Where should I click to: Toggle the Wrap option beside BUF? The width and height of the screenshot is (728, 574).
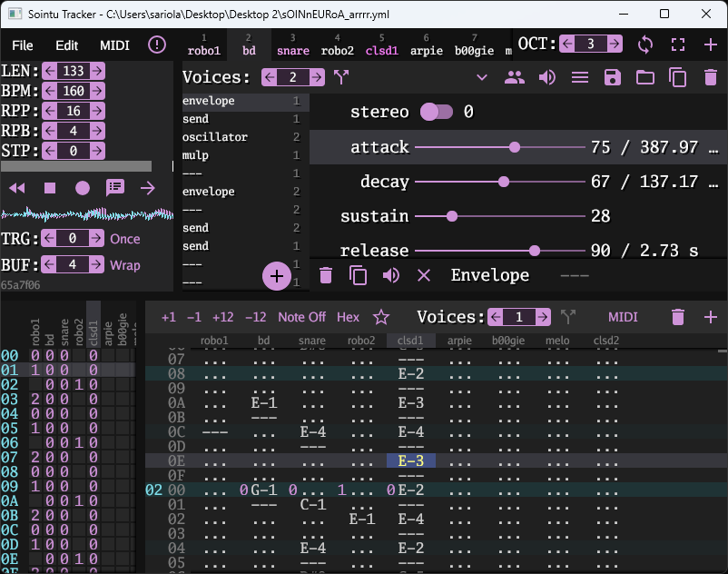(125, 265)
